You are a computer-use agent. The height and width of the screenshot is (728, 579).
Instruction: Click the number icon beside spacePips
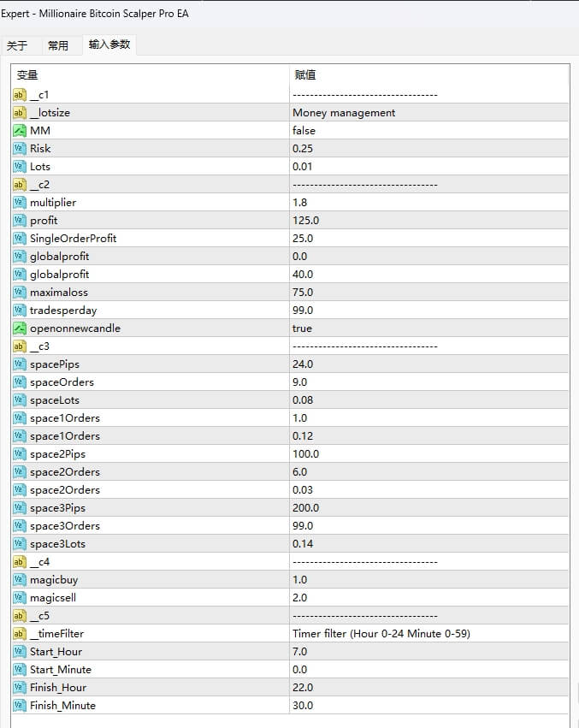coord(19,364)
